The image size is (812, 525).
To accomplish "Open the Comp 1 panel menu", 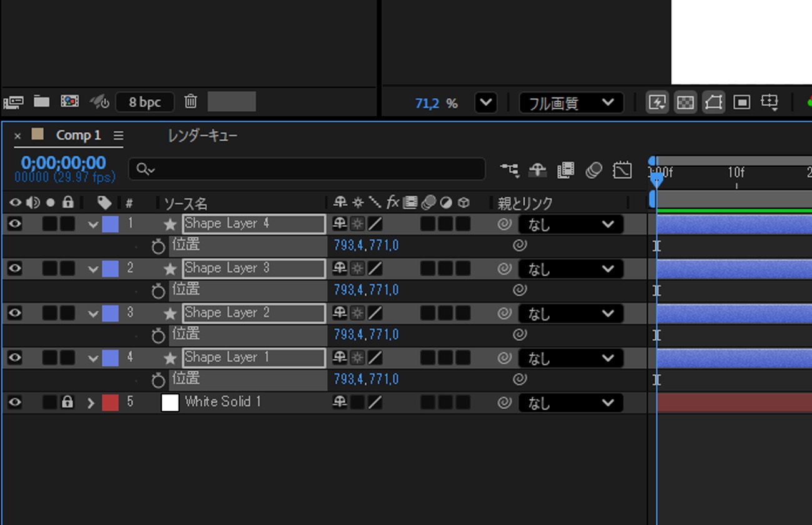I will 119,136.
